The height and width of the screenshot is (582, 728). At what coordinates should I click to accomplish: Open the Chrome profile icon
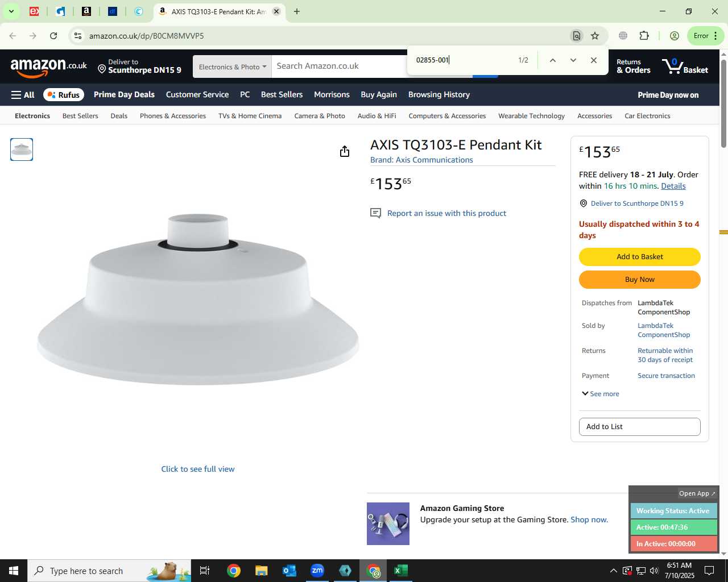[675, 36]
